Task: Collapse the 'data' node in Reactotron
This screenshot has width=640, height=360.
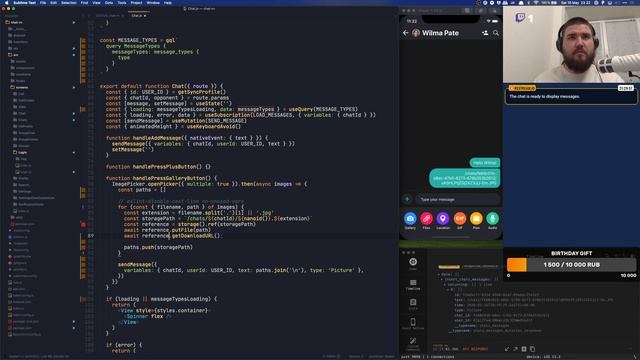Action: click(439, 274)
